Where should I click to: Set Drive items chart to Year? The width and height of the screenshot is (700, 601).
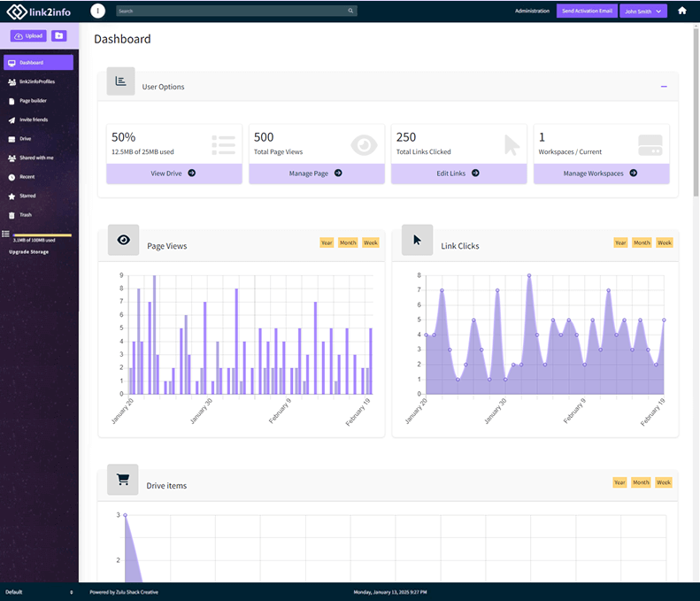coord(619,482)
